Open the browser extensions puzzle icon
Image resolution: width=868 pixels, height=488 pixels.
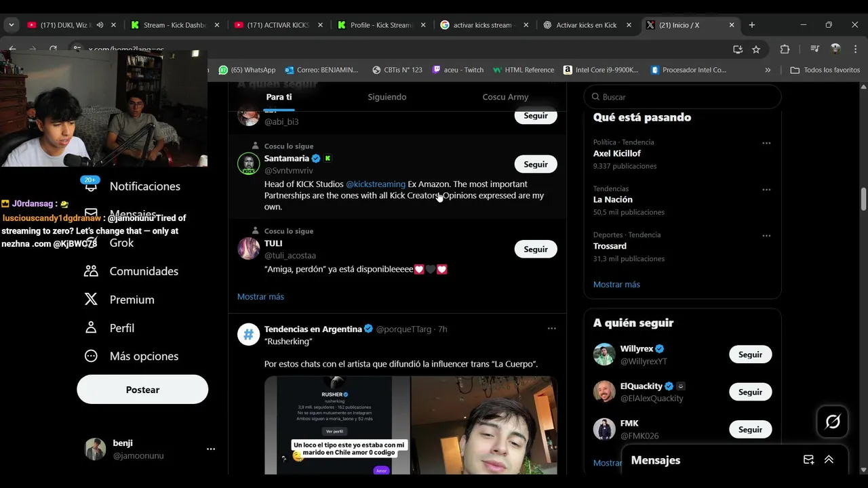[x=785, y=49]
